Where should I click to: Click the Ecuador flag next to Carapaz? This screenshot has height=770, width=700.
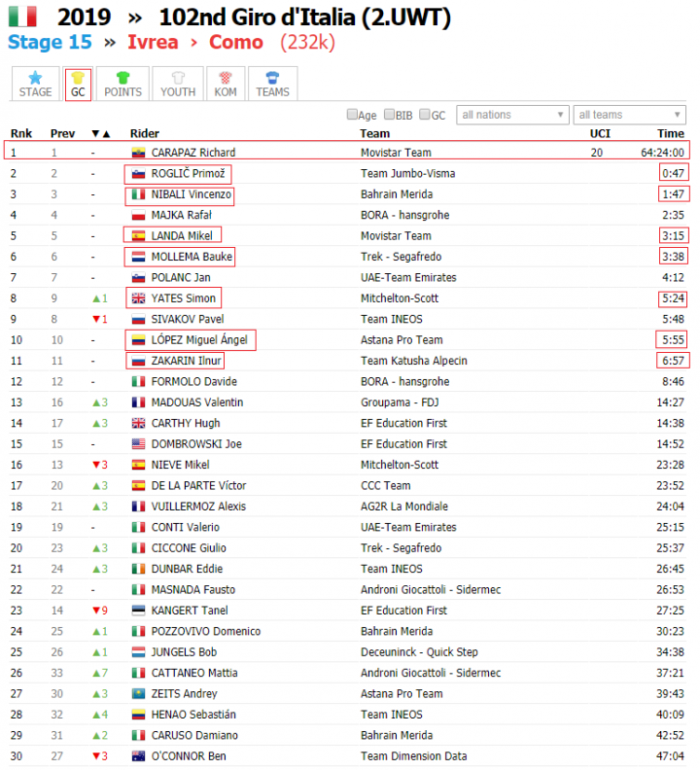[x=138, y=153]
